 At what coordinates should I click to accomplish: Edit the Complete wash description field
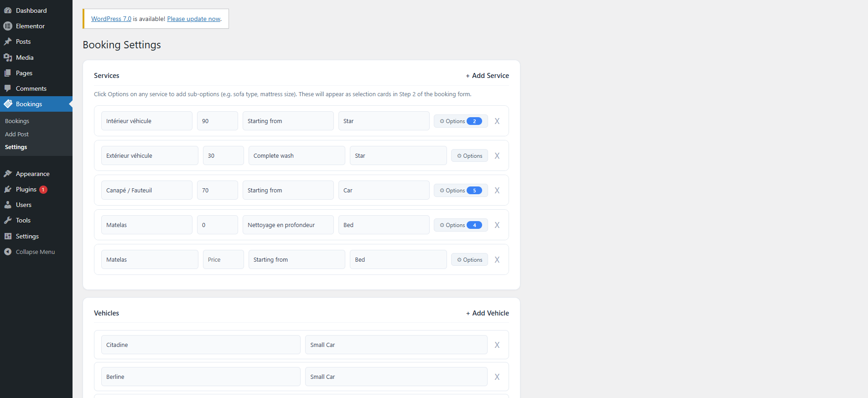pos(297,155)
